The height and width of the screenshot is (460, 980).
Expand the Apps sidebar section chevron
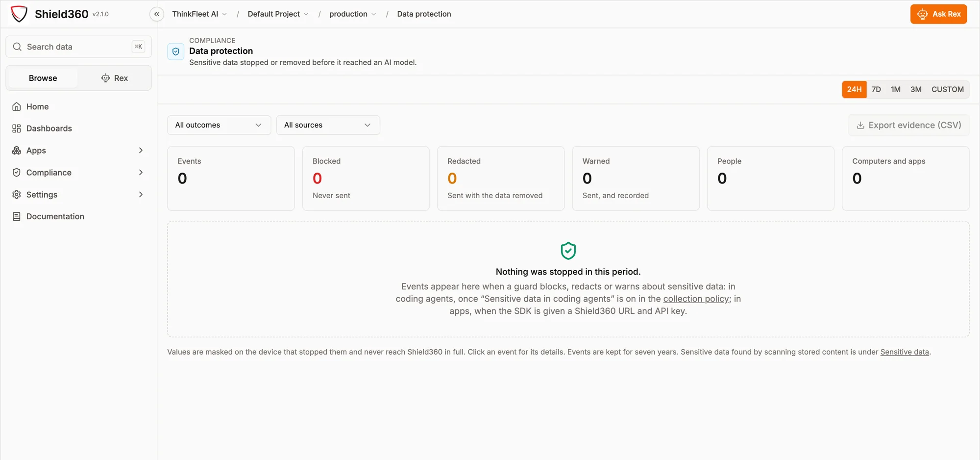(x=141, y=151)
